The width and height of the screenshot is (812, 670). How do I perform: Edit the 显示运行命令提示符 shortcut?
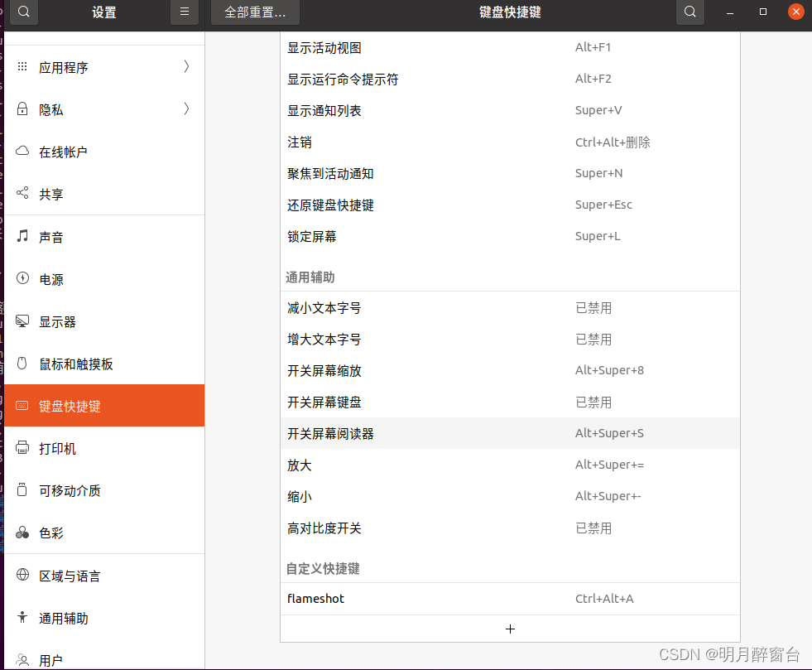click(510, 79)
